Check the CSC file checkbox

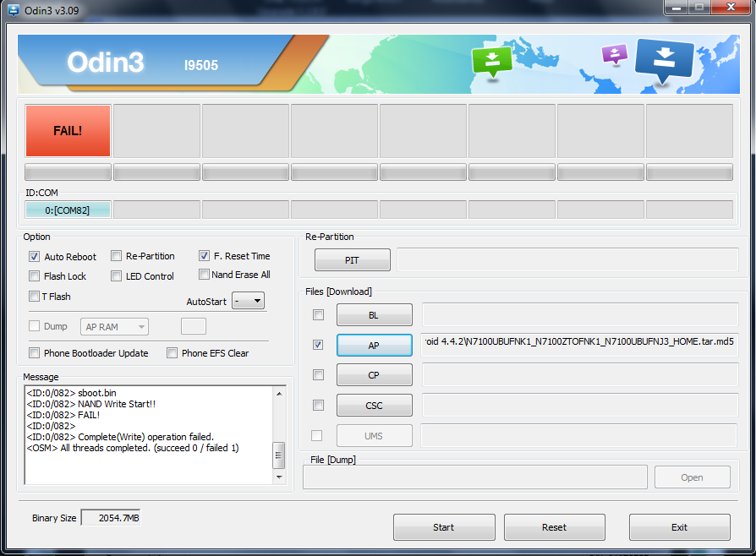pyautogui.click(x=318, y=406)
